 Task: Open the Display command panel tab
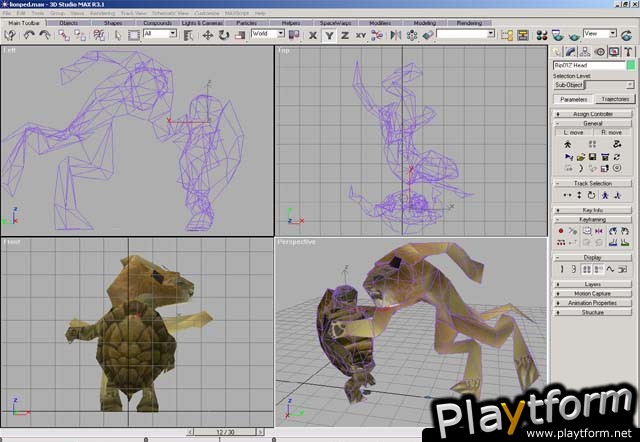click(614, 52)
